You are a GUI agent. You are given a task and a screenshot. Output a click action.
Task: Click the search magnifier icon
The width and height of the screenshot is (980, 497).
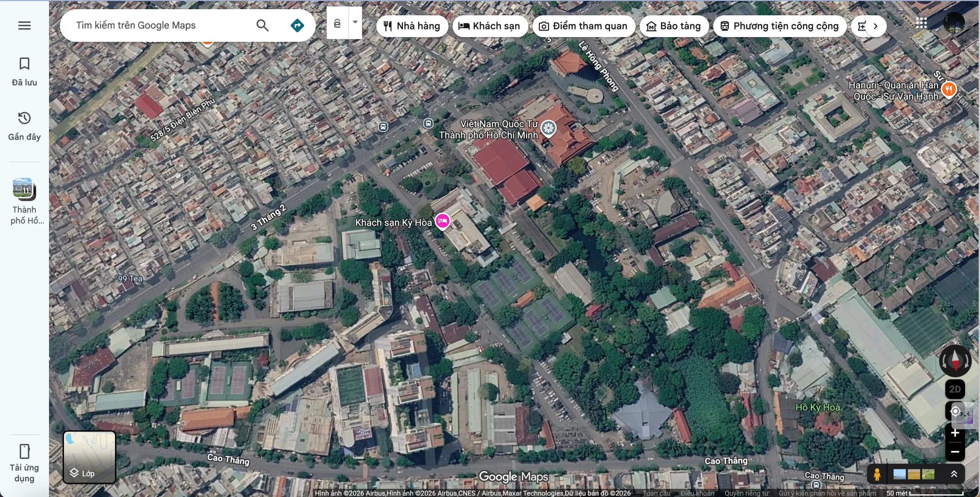(x=262, y=25)
